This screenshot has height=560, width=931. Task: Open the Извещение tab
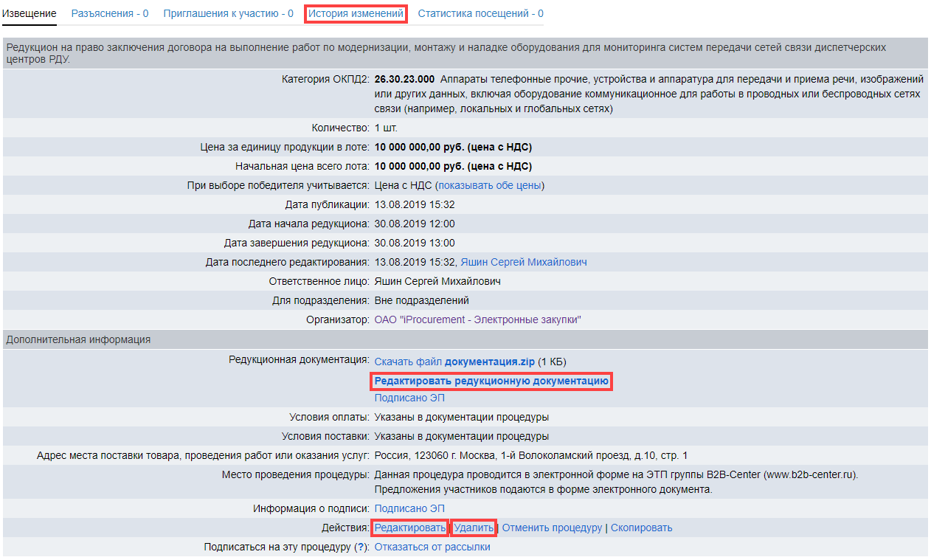[30, 13]
